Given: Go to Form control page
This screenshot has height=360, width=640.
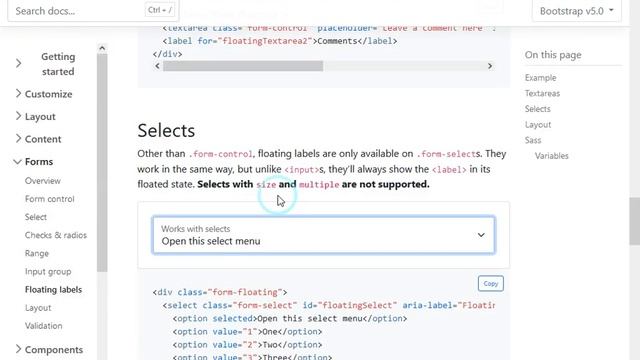Looking at the screenshot, I should point(49,199).
